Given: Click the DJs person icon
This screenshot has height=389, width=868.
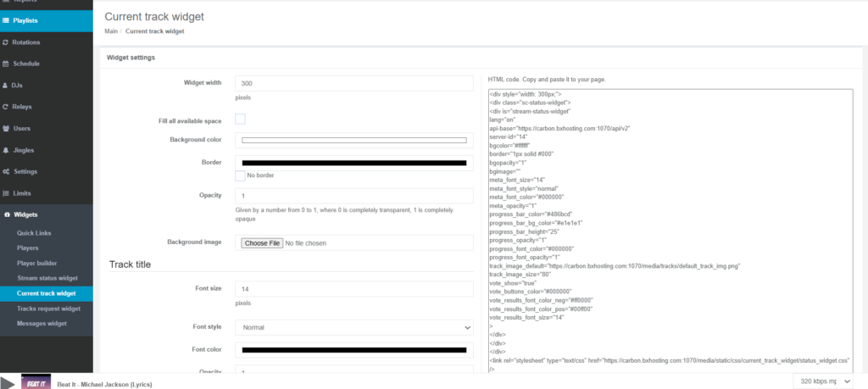Looking at the screenshot, I should click(x=6, y=86).
